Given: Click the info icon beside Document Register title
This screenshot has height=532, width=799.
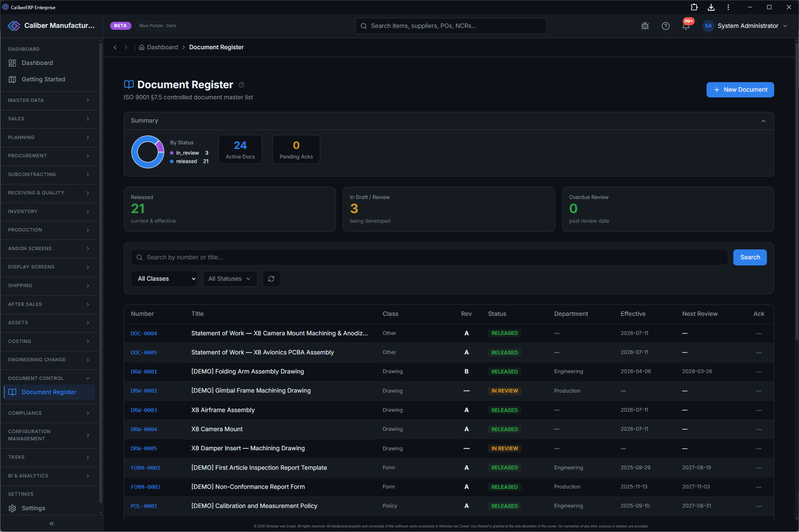Looking at the screenshot, I should (241, 85).
